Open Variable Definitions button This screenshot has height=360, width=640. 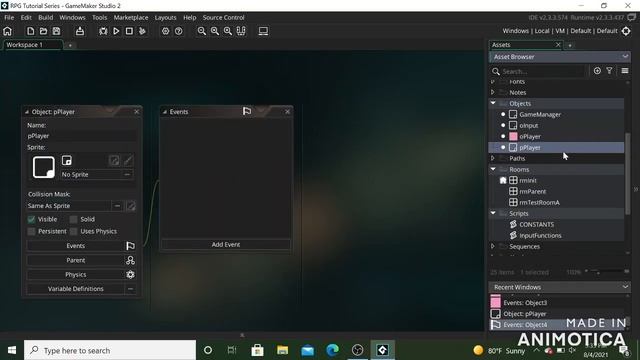76,289
